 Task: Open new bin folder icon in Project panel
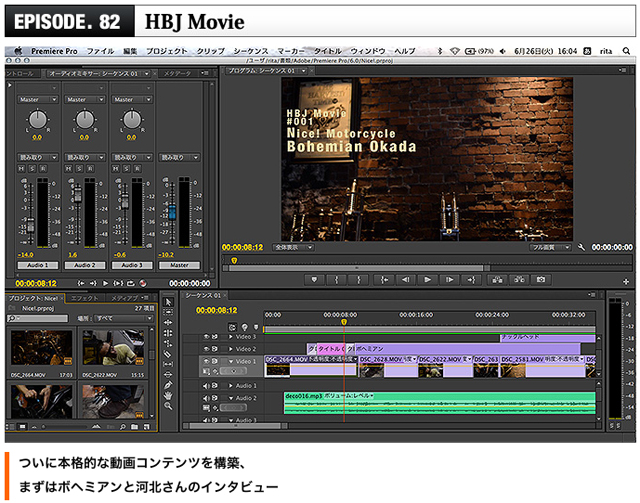(x=134, y=427)
